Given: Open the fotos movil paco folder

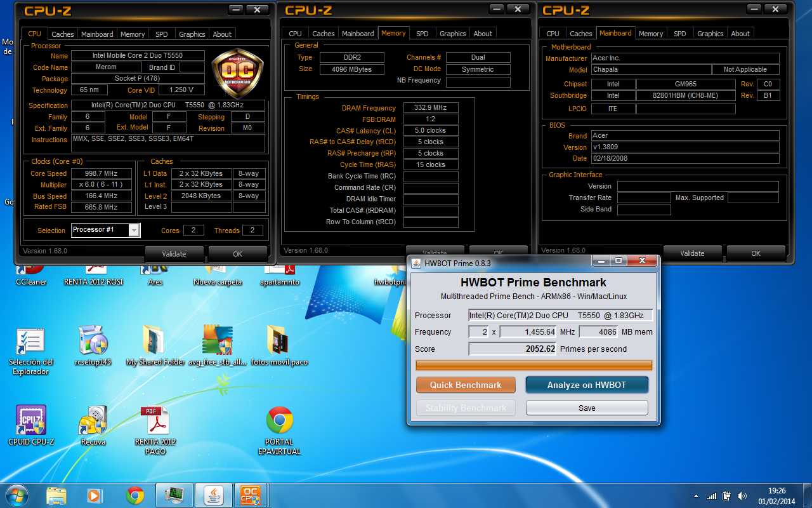Looking at the screenshot, I should click(279, 346).
